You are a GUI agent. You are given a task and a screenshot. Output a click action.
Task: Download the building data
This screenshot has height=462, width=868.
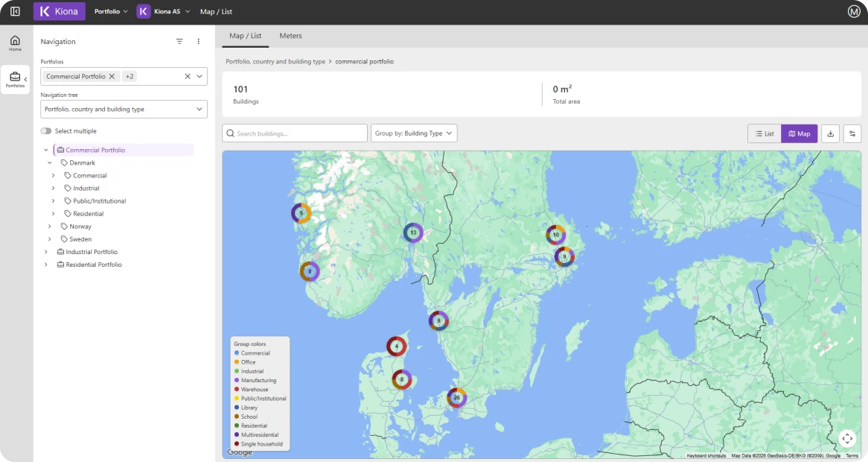(x=830, y=133)
